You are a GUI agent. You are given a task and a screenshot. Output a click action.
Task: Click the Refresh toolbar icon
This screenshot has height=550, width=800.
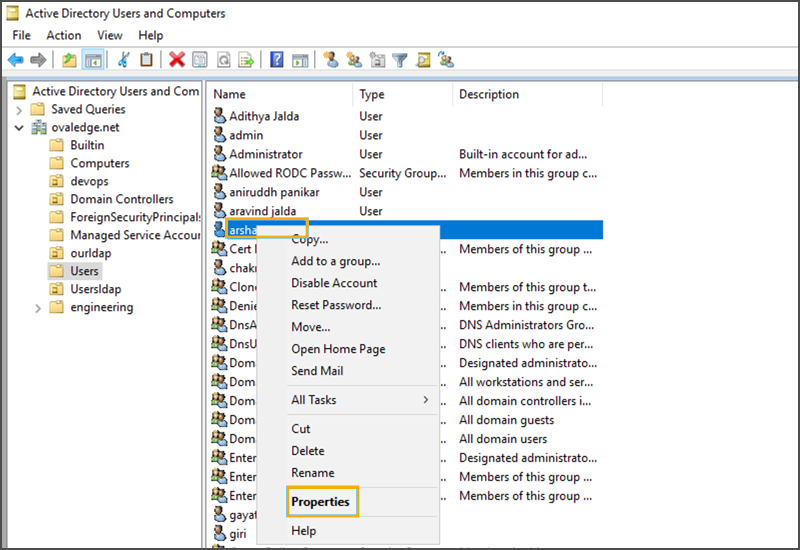(x=223, y=60)
